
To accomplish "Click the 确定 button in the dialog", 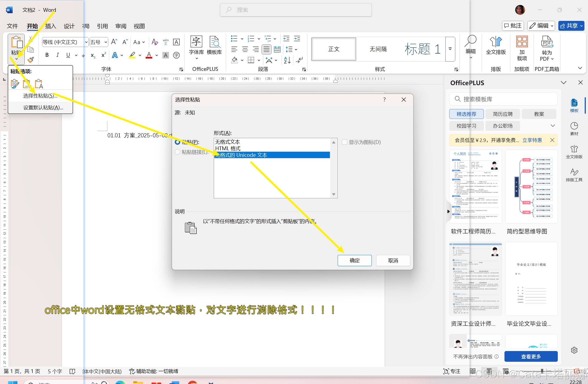I will 354,260.
